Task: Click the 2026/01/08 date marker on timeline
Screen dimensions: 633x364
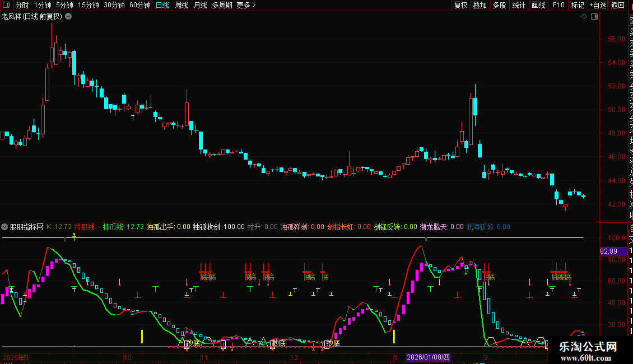Action: (428, 357)
